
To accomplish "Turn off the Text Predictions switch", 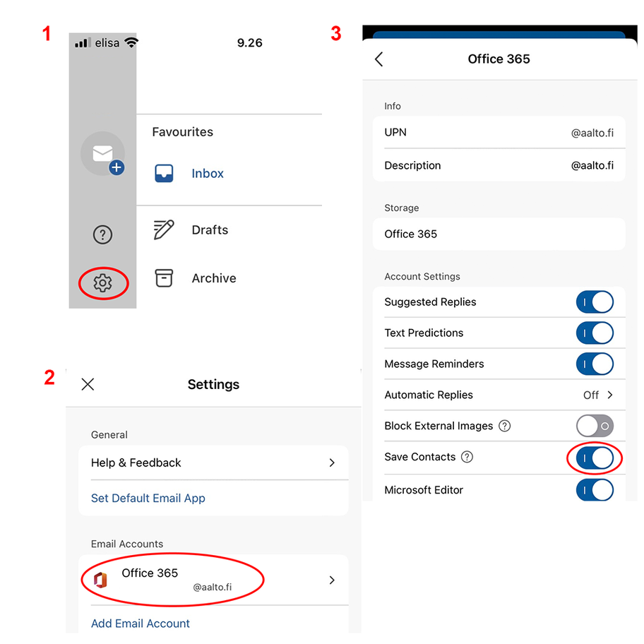I will point(595,333).
